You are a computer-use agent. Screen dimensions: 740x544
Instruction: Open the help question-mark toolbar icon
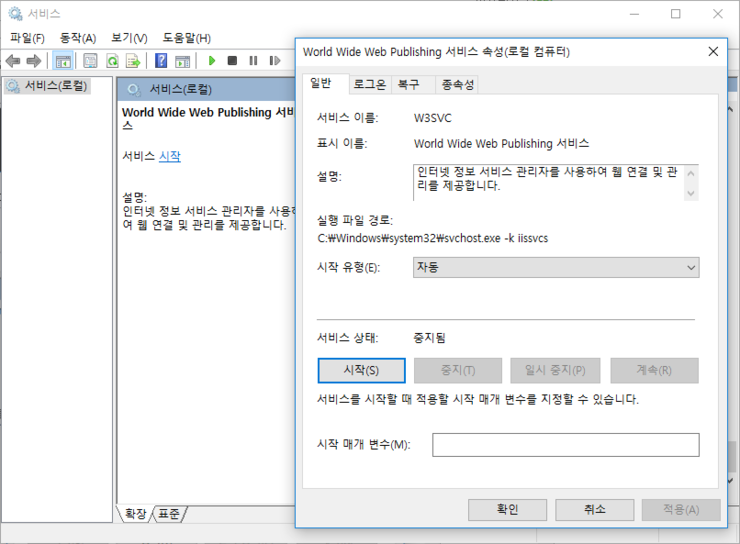pos(161,60)
